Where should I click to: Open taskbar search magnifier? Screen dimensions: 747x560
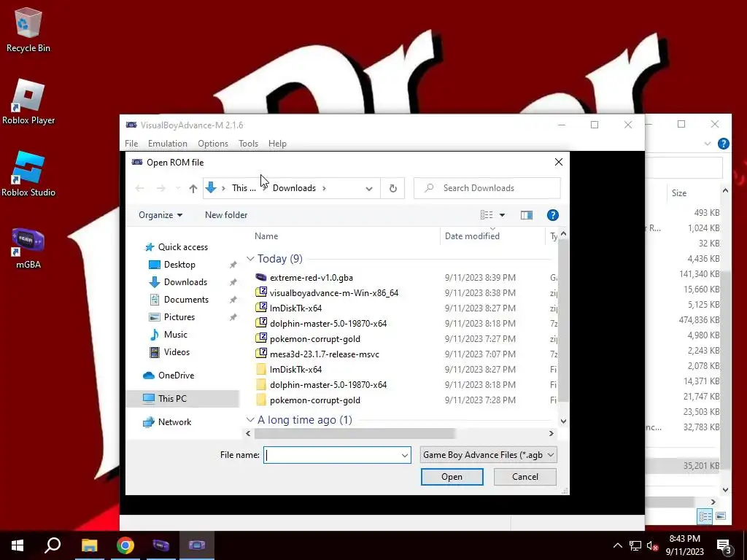53,545
